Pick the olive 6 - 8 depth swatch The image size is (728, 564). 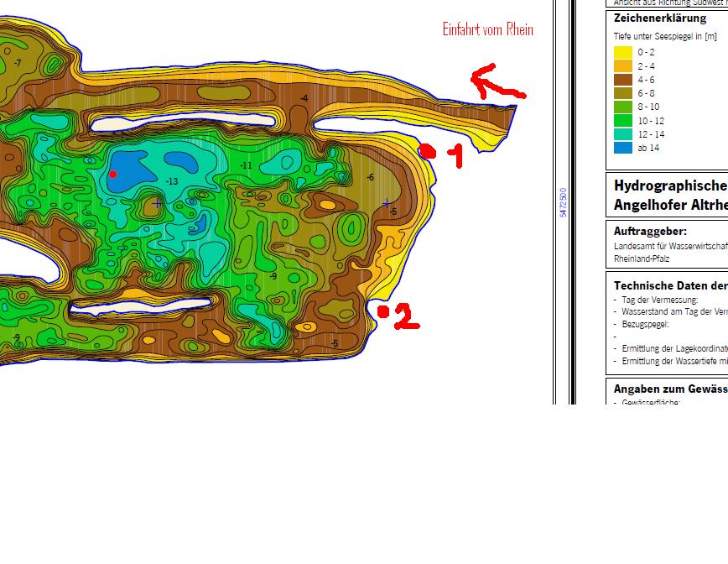[622, 93]
